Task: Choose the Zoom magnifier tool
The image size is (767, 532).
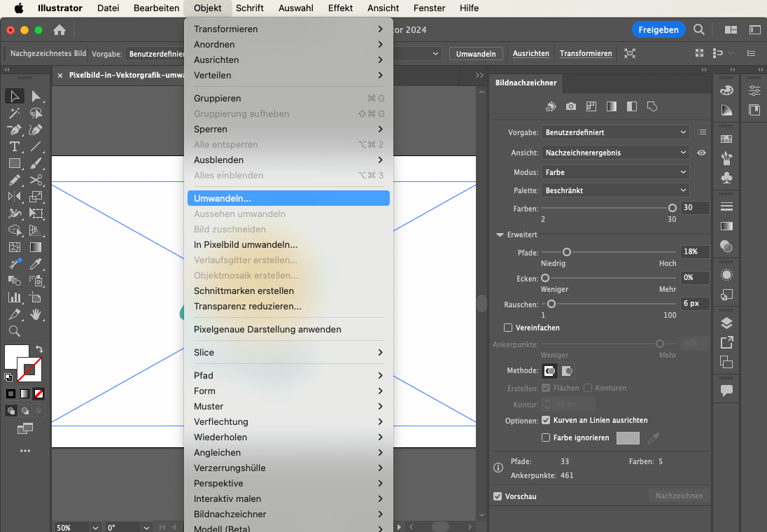Action: tap(14, 331)
